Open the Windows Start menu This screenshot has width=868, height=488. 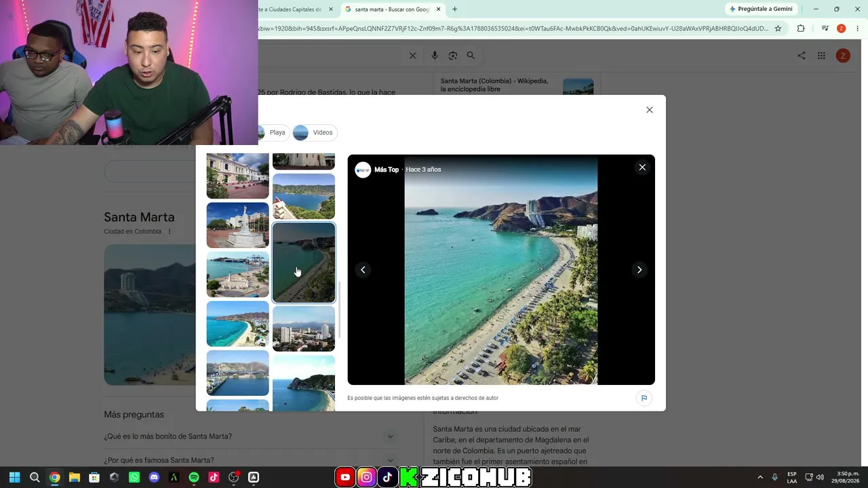(x=14, y=477)
